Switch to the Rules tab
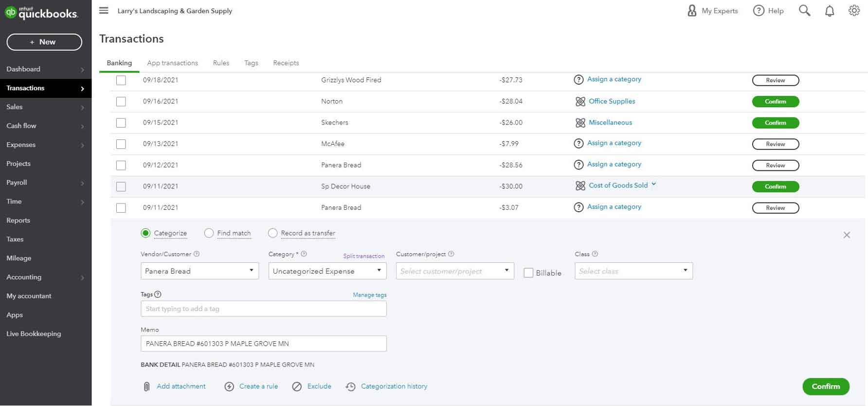Screen dimensions: 868x406 221,63
